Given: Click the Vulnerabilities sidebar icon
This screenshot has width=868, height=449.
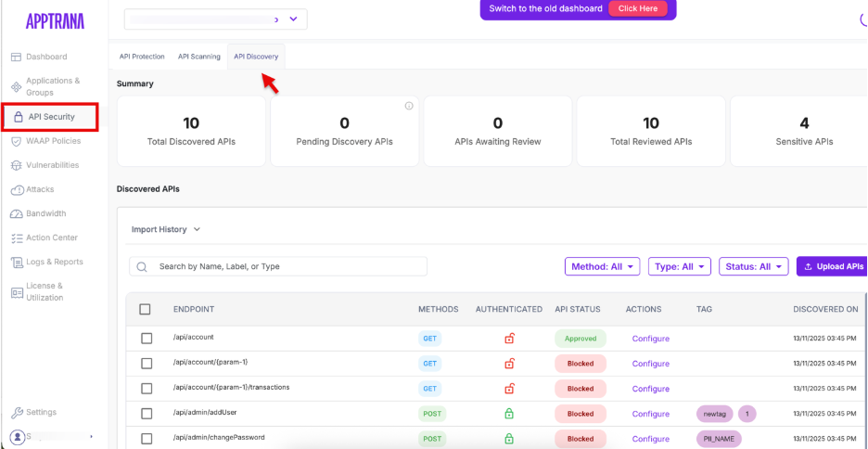Looking at the screenshot, I should (x=17, y=165).
